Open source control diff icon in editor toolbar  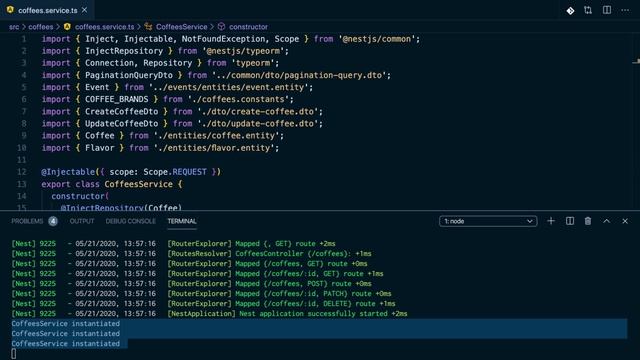pyautogui.click(x=570, y=11)
